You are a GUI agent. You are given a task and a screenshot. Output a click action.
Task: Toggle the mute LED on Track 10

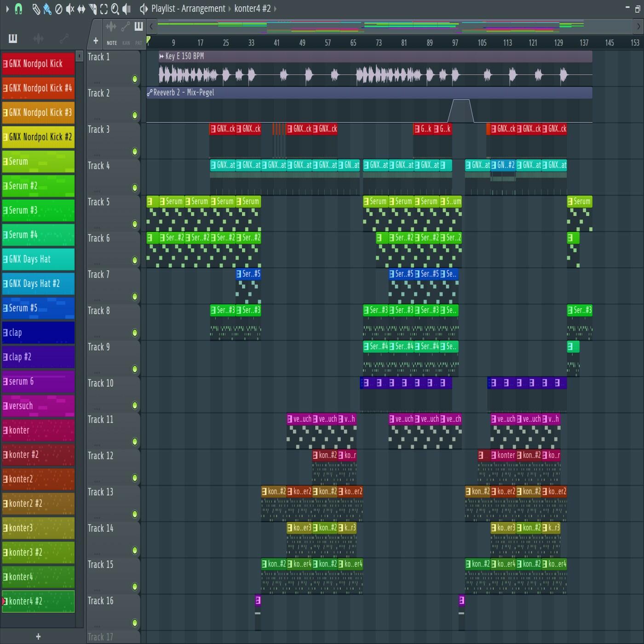tap(135, 405)
